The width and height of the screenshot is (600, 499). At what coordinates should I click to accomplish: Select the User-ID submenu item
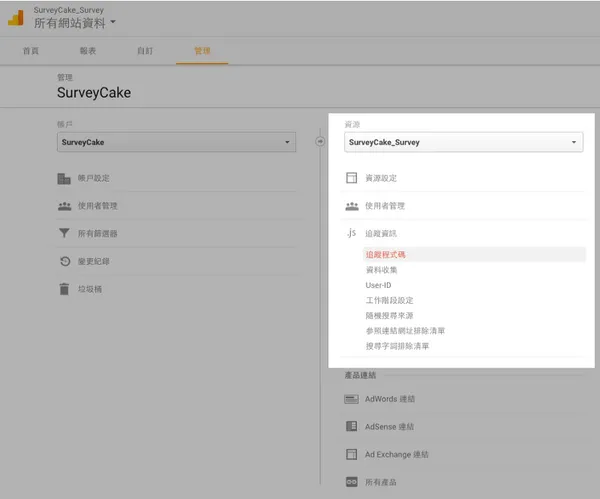pos(378,285)
